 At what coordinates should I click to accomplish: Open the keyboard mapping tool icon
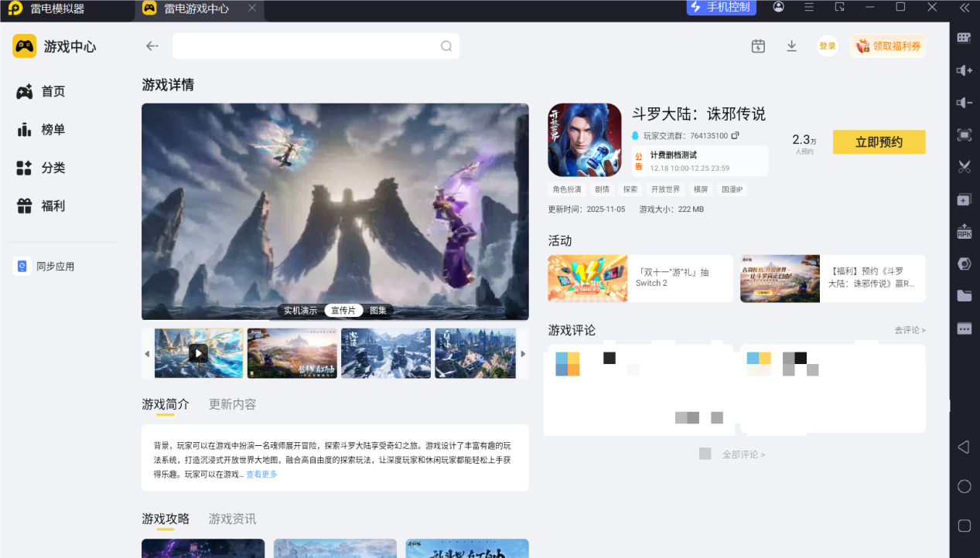(963, 36)
